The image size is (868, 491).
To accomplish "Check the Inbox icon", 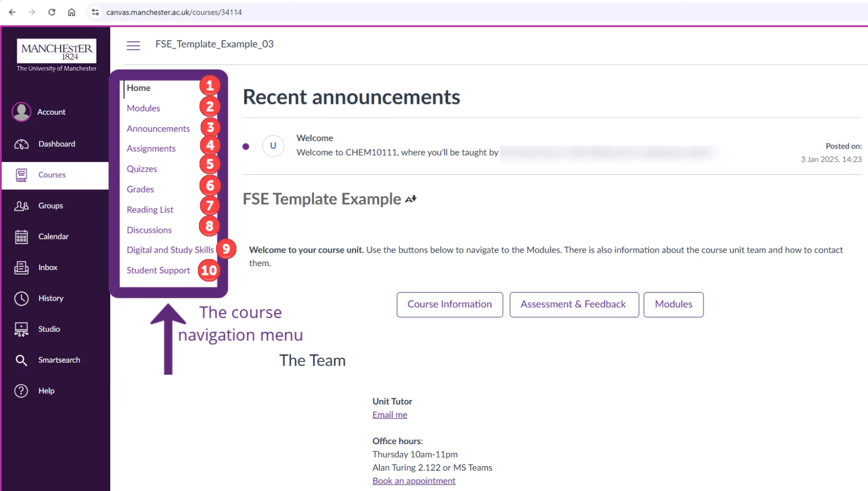I will (x=21, y=267).
